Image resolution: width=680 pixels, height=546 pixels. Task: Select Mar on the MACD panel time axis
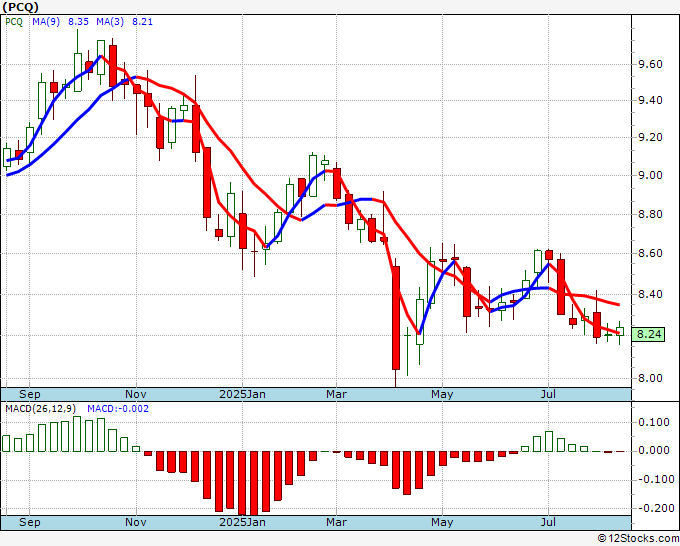(x=337, y=522)
